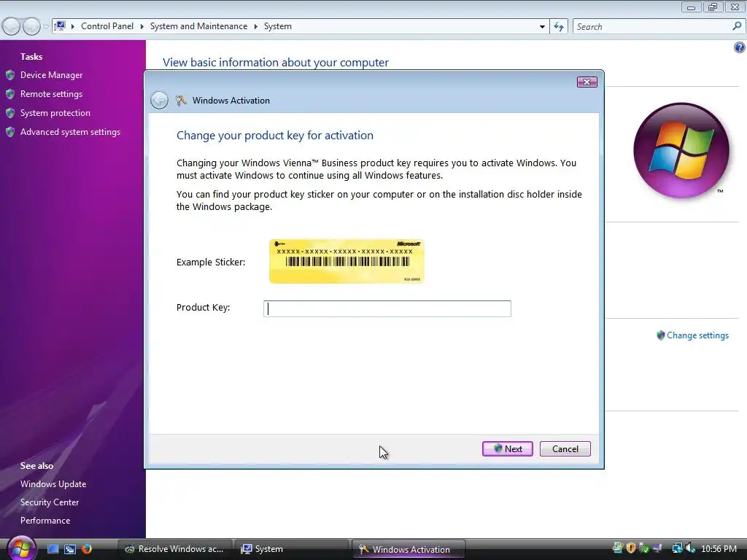Expand the arrow after Control Panel breadcrumb
The image size is (747, 560).
pyautogui.click(x=142, y=27)
